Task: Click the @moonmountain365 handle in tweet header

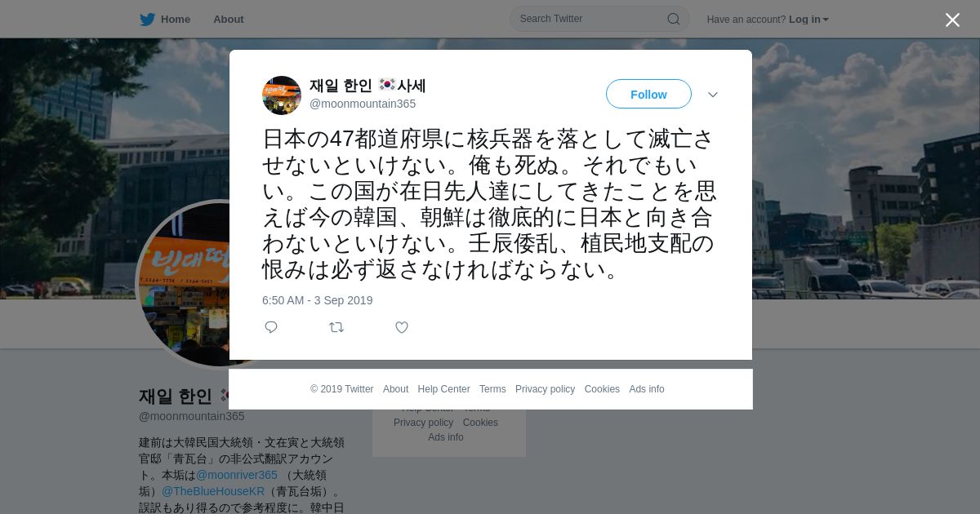Action: click(363, 104)
